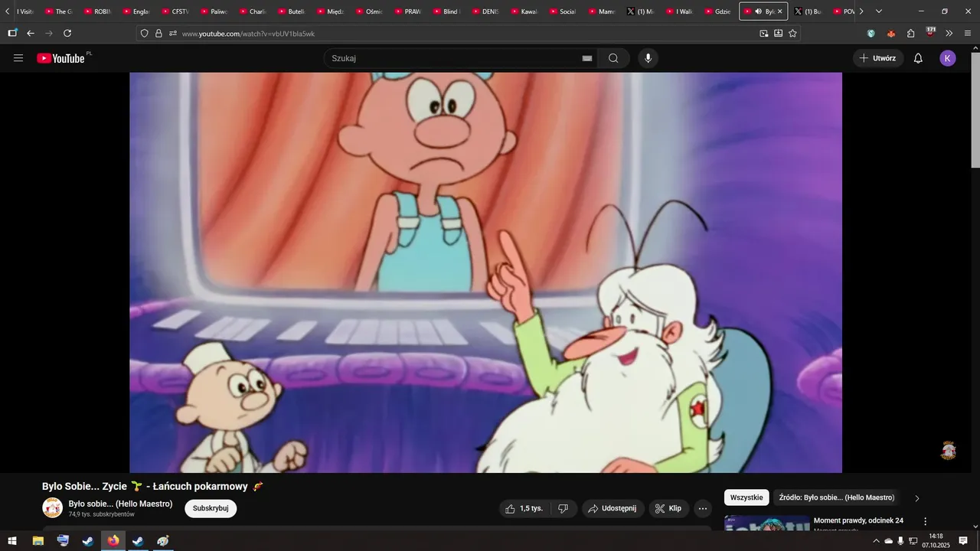The width and height of the screenshot is (980, 551).
Task: Open options for Moment prawdy video
Action: tap(925, 521)
